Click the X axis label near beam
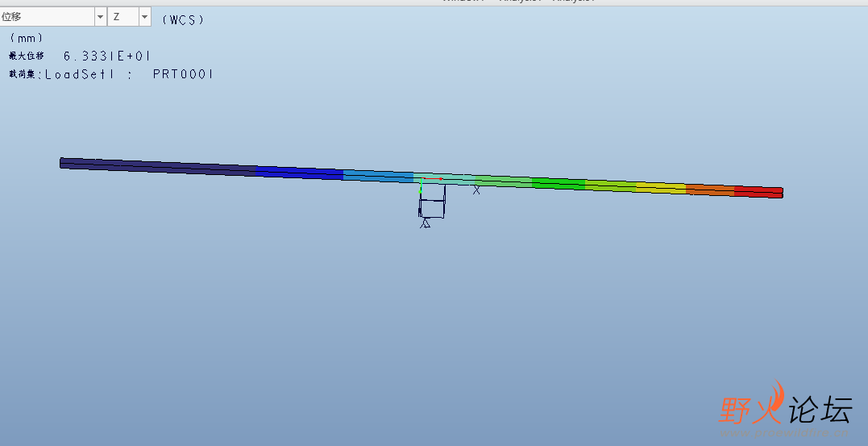This screenshot has width=868, height=446. point(476,190)
